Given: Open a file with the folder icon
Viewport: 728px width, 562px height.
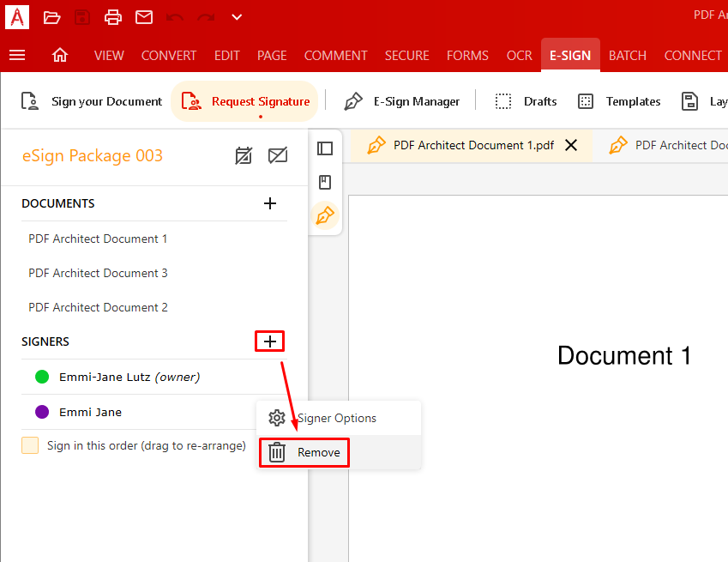Looking at the screenshot, I should click(x=51, y=18).
